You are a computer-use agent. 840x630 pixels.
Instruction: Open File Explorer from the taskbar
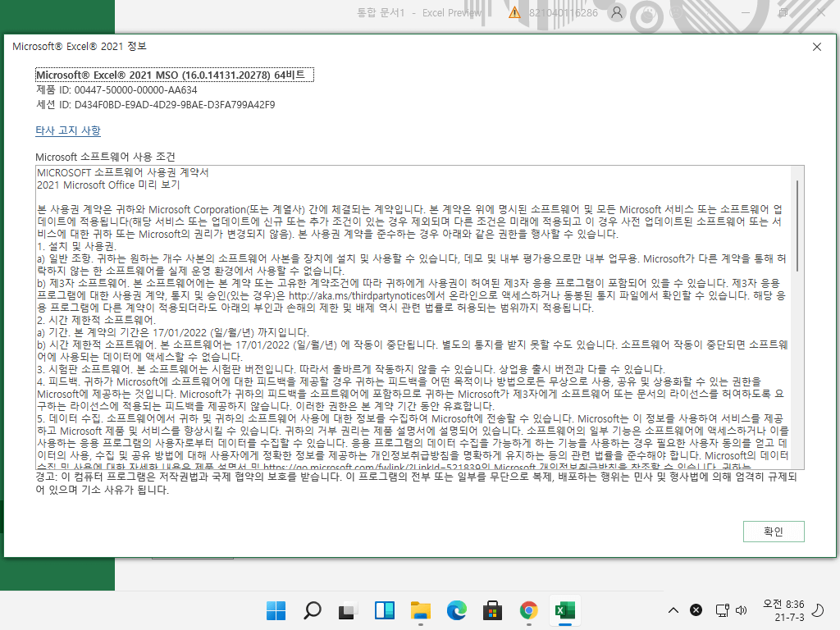click(x=421, y=610)
